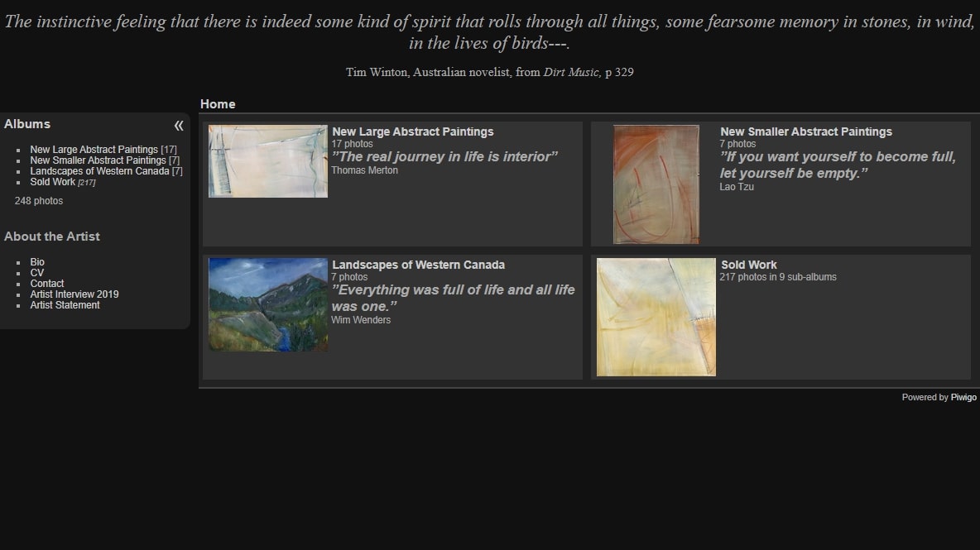Select New Smaller Abstract Paintings in sidebar

(x=98, y=160)
